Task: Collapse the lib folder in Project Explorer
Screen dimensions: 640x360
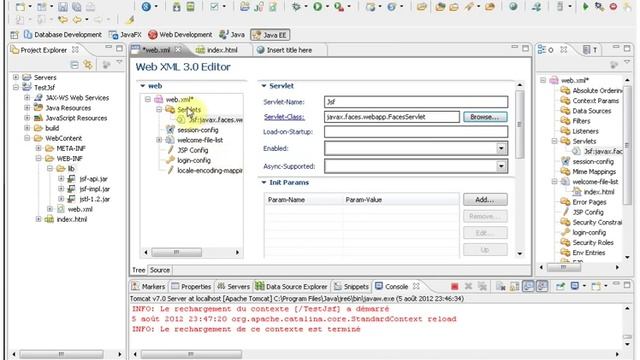Action: tap(50, 169)
